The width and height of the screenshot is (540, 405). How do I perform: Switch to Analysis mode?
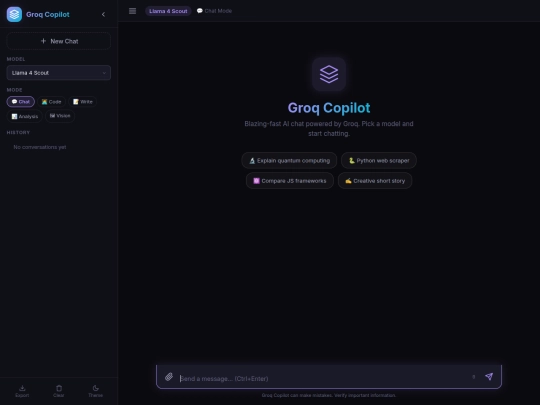tap(24, 116)
